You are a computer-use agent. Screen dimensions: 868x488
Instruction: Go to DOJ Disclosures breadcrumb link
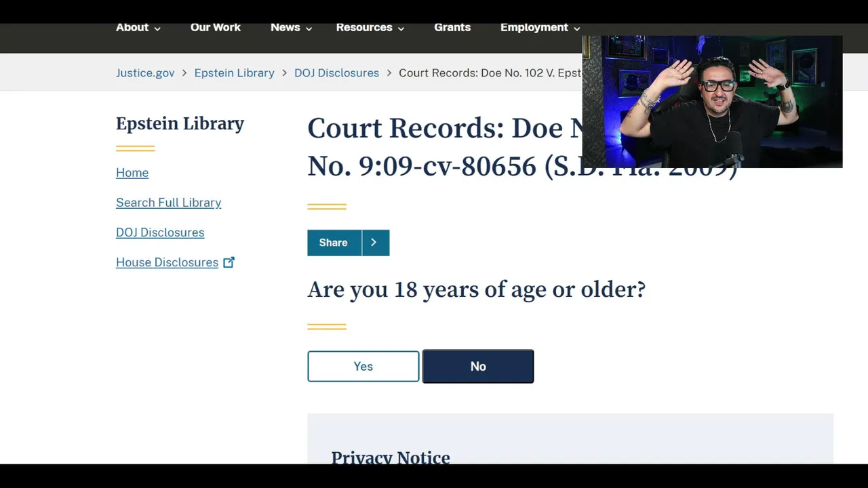pyautogui.click(x=336, y=73)
